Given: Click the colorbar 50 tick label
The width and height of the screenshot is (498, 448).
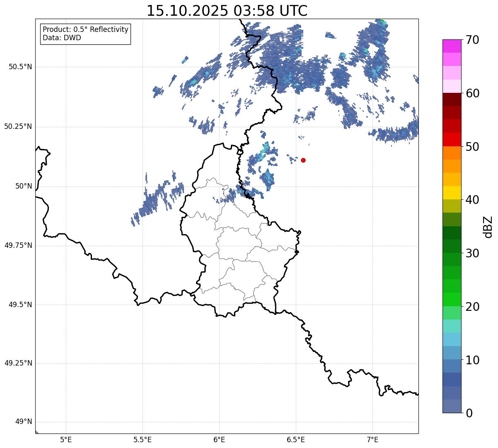Looking at the screenshot, I should pyautogui.click(x=472, y=147).
